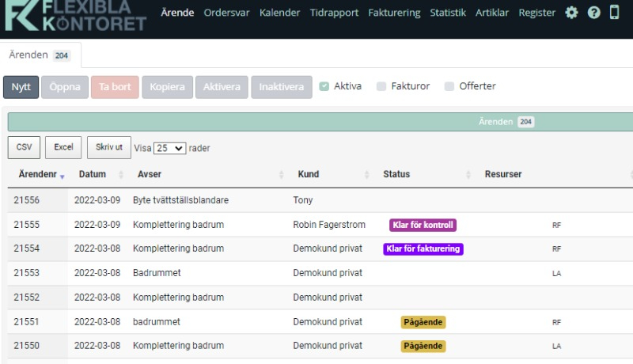Open the Artiklar menu
The image size is (633, 364).
pyautogui.click(x=492, y=13)
